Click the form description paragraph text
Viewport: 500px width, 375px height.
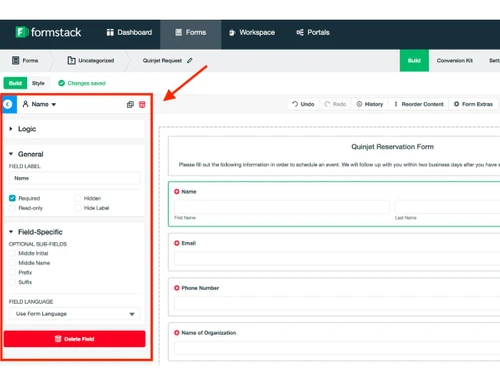(339, 165)
